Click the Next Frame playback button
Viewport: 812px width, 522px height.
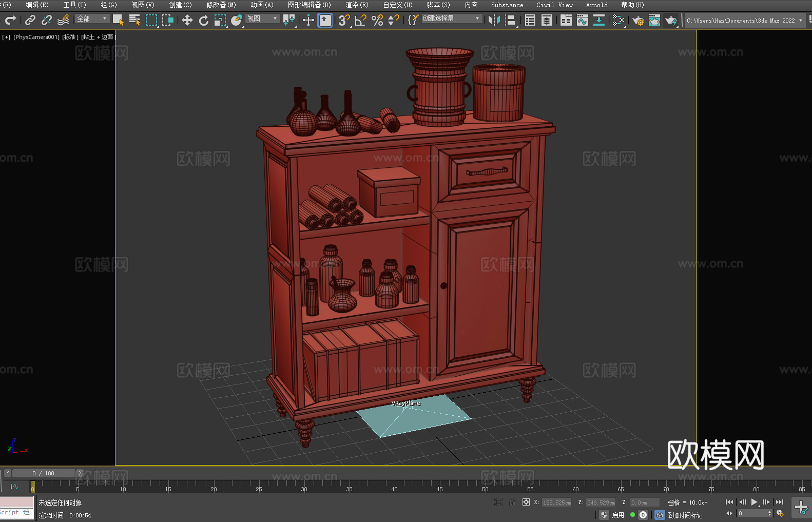(x=766, y=502)
